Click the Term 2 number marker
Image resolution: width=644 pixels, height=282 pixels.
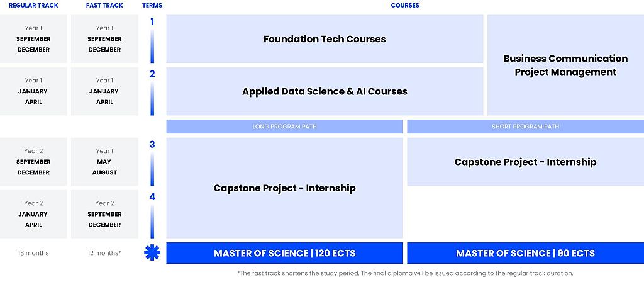(x=152, y=74)
